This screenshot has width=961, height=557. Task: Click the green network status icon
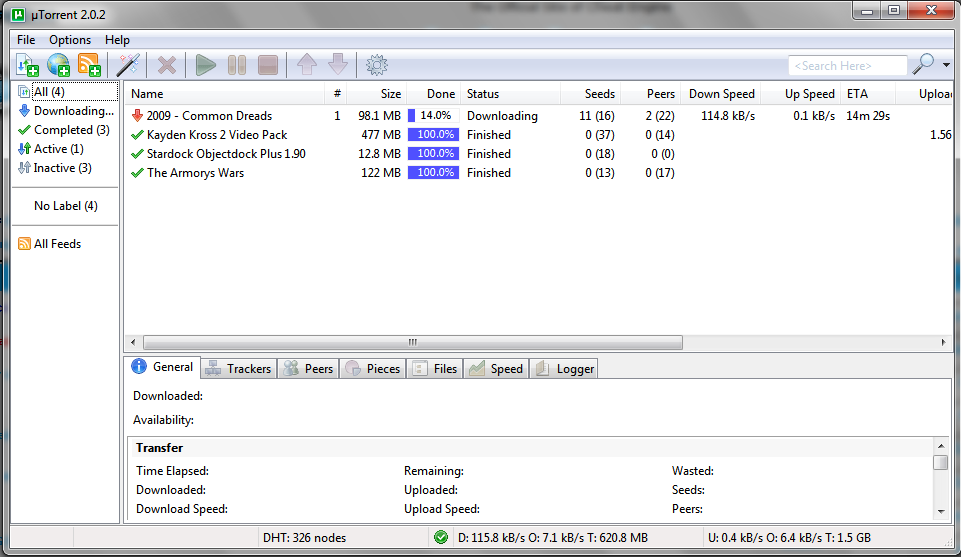pyautogui.click(x=441, y=537)
